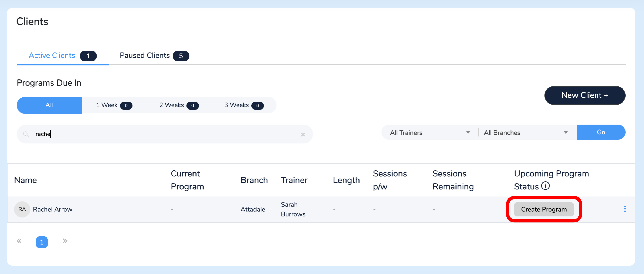Filter programs due in 1 Week
The width and height of the screenshot is (644, 274).
pos(114,105)
